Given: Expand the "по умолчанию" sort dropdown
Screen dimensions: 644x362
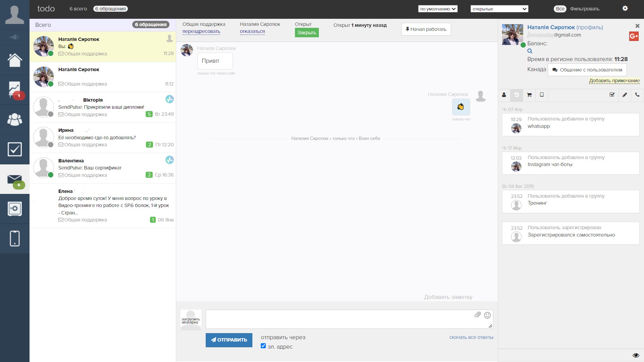Looking at the screenshot, I should [x=438, y=9].
